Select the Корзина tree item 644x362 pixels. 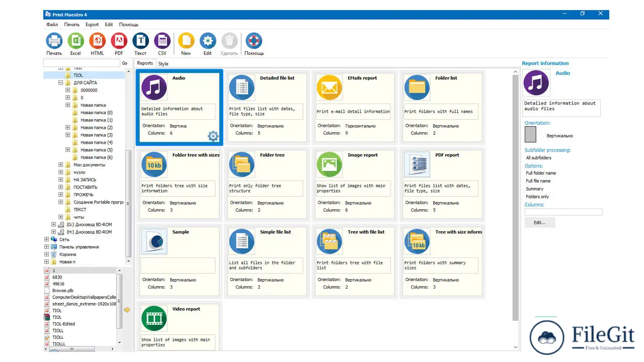click(x=68, y=254)
